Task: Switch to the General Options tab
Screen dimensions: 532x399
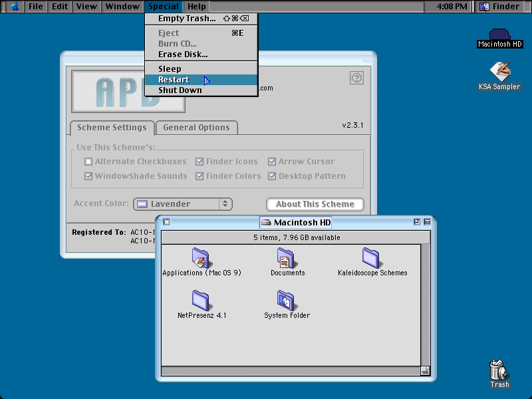Action: coord(196,128)
